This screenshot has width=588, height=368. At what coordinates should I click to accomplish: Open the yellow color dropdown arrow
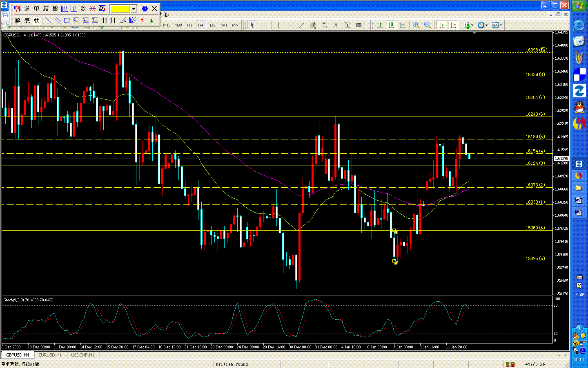[x=134, y=9]
